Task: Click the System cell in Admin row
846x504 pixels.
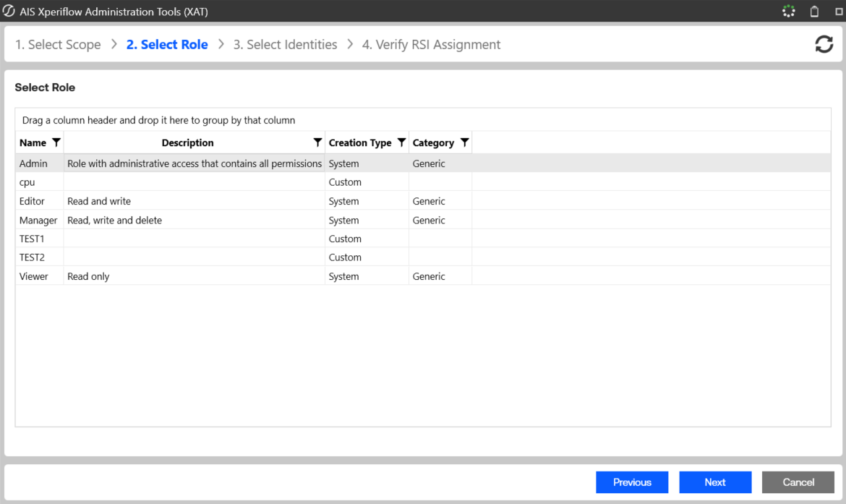Action: [367, 163]
